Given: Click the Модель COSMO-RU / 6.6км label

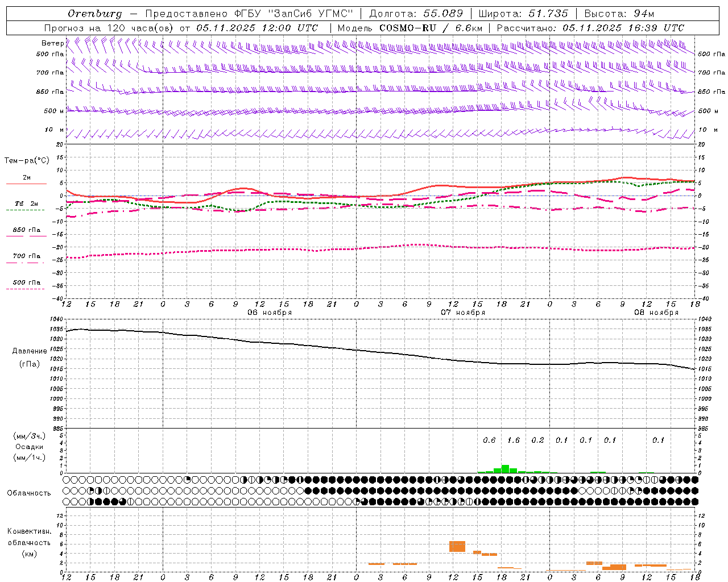Looking at the screenshot, I should pos(410,28).
